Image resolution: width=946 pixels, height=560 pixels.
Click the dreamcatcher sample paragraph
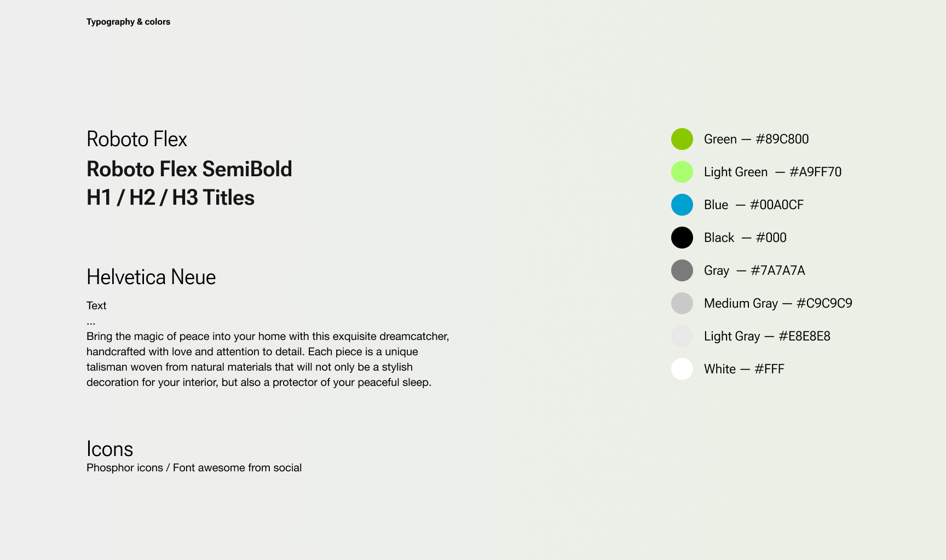(267, 359)
